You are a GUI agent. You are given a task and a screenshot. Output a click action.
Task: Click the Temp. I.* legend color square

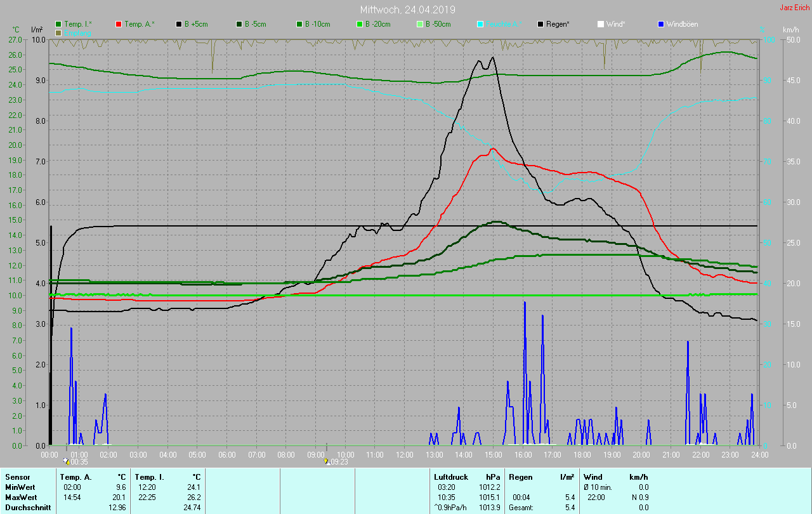58,24
